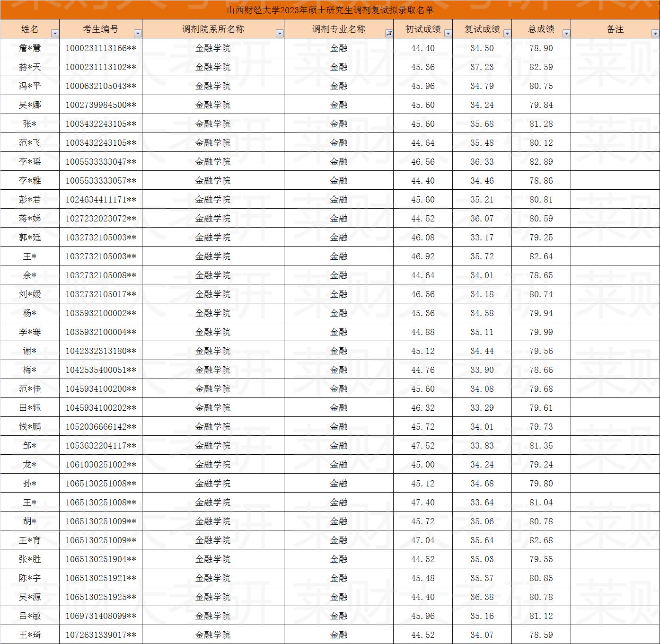Screen dimensions: 660x644
Task: Click the empty 备注 cell for 吕*敏
Action: point(615,616)
